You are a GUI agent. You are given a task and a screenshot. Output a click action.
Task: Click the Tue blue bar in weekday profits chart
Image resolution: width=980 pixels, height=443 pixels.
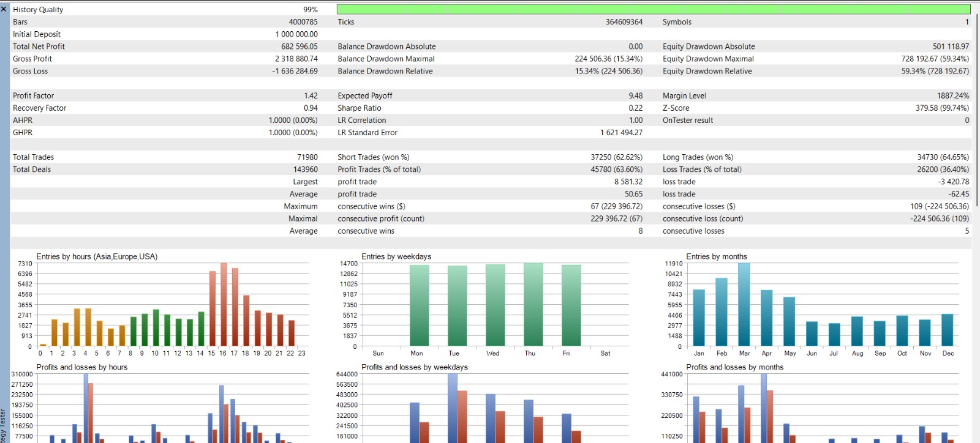(x=452, y=408)
